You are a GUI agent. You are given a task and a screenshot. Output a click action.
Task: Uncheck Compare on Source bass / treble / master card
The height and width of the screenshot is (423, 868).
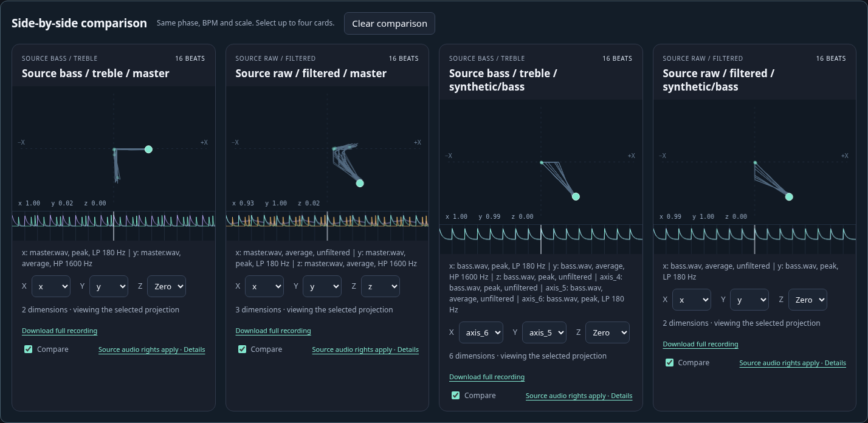pyautogui.click(x=28, y=349)
